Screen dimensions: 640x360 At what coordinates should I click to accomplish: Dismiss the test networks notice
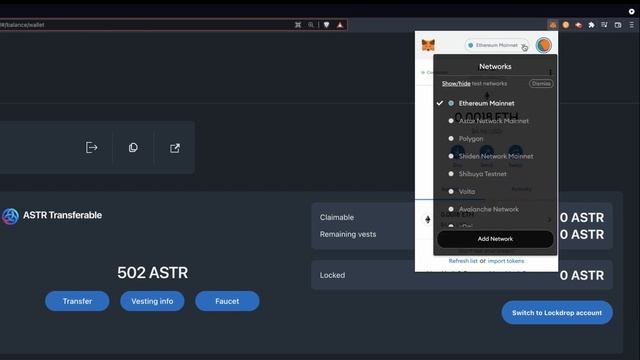click(541, 83)
